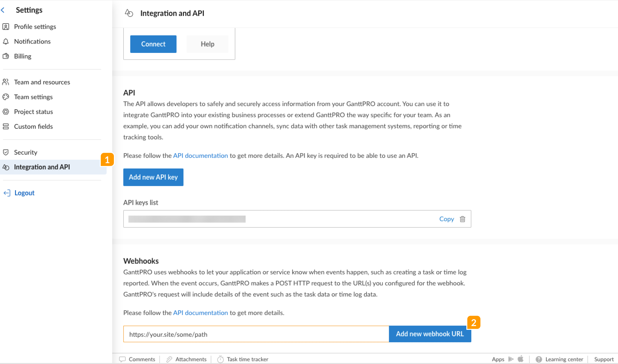Go to Security settings
The image size is (618, 364).
[x=26, y=152]
